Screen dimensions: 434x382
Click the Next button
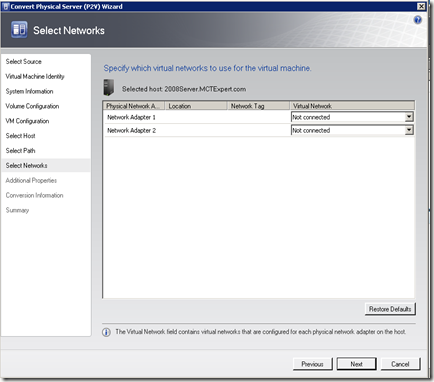click(x=356, y=364)
